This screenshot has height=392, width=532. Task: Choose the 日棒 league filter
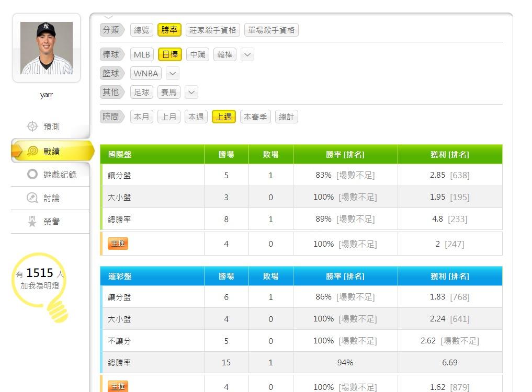click(x=170, y=54)
